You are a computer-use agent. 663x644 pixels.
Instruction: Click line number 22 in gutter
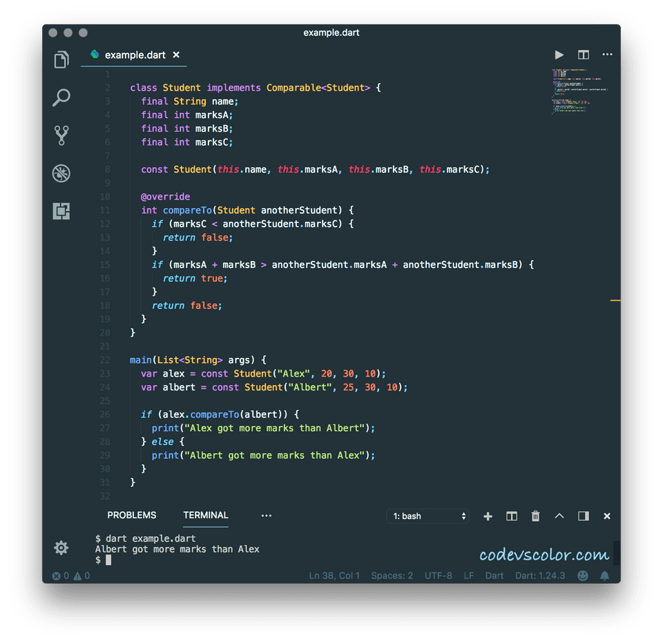[x=105, y=359]
